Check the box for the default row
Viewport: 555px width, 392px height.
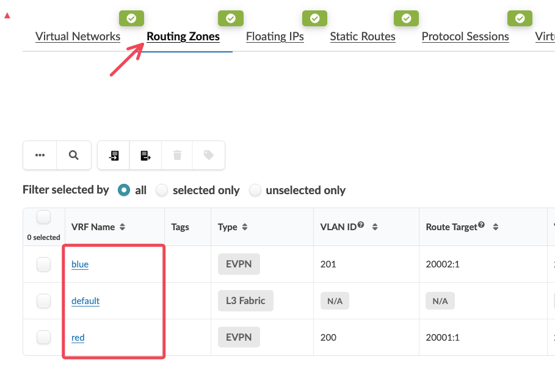(x=43, y=301)
